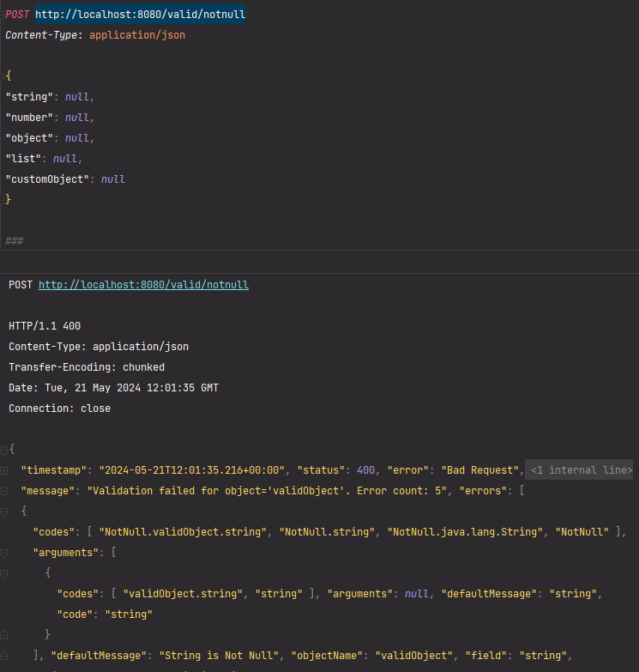The image size is (639, 672).
Task: Click the Connection: close response header
Action: tap(59, 409)
